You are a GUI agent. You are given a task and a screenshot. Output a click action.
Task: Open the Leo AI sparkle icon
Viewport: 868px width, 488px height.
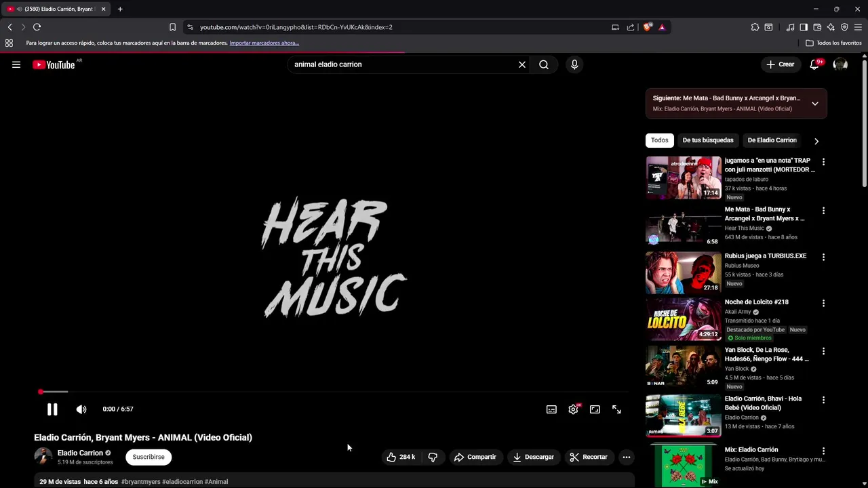click(x=831, y=27)
